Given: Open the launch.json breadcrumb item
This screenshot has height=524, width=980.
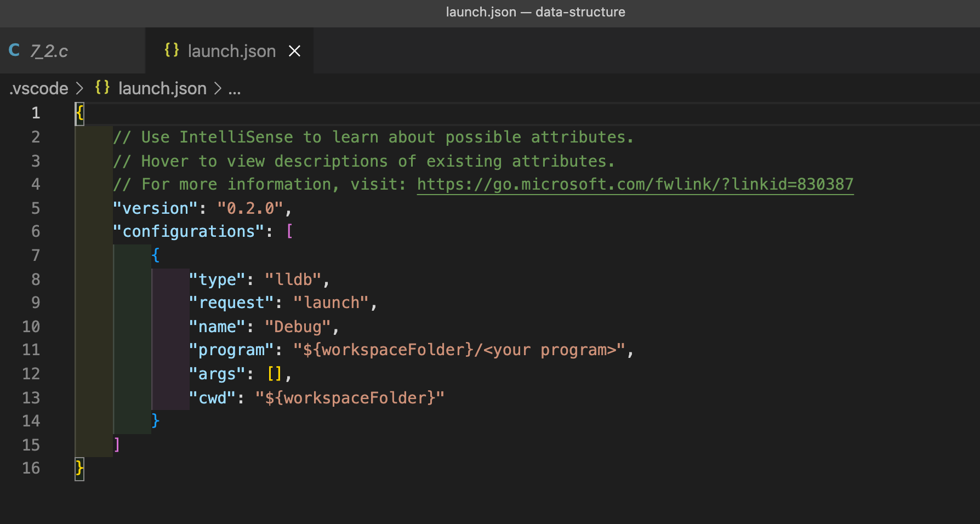Looking at the screenshot, I should point(162,88).
